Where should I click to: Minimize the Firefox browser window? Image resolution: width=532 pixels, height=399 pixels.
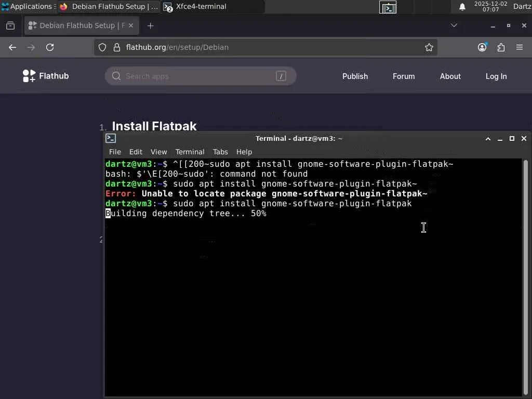point(493,26)
